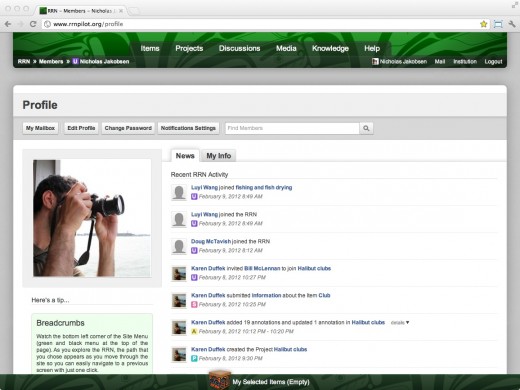
Task: Click Karen Duffek's avatar on created Project entry
Action: click(x=179, y=354)
